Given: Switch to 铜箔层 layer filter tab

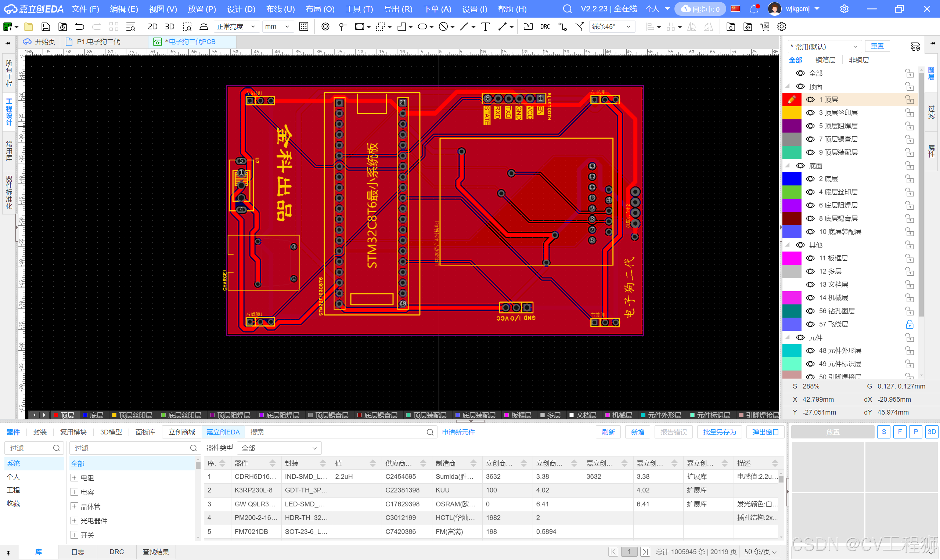Looking at the screenshot, I should click(x=825, y=60).
